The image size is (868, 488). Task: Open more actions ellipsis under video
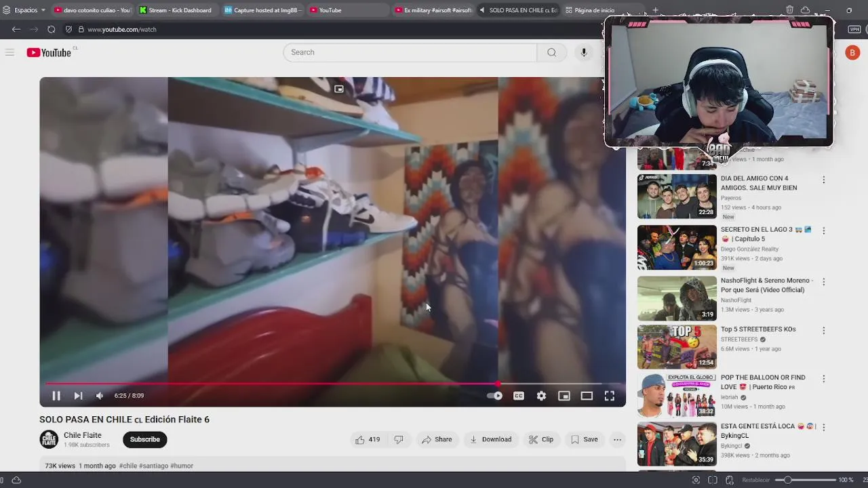click(617, 439)
